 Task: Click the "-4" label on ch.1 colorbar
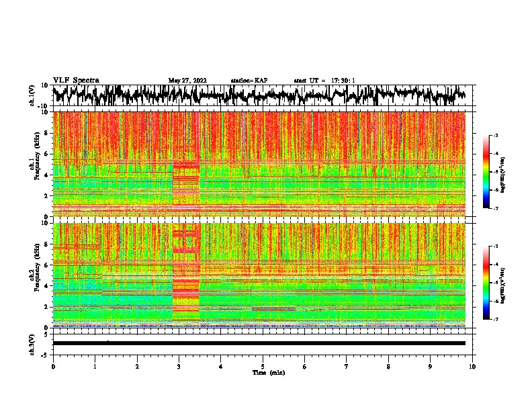click(496, 154)
